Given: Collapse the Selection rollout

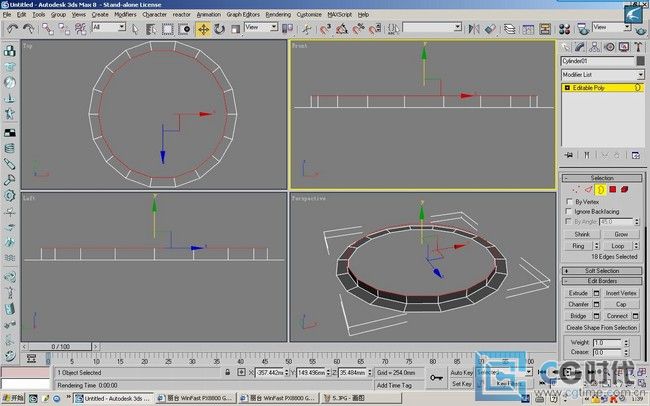Looking at the screenshot, I should tap(602, 178).
